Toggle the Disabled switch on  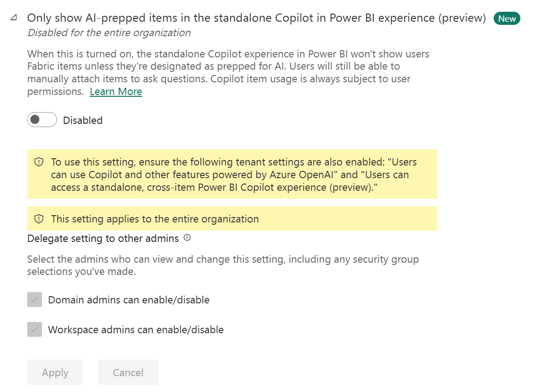coord(42,120)
